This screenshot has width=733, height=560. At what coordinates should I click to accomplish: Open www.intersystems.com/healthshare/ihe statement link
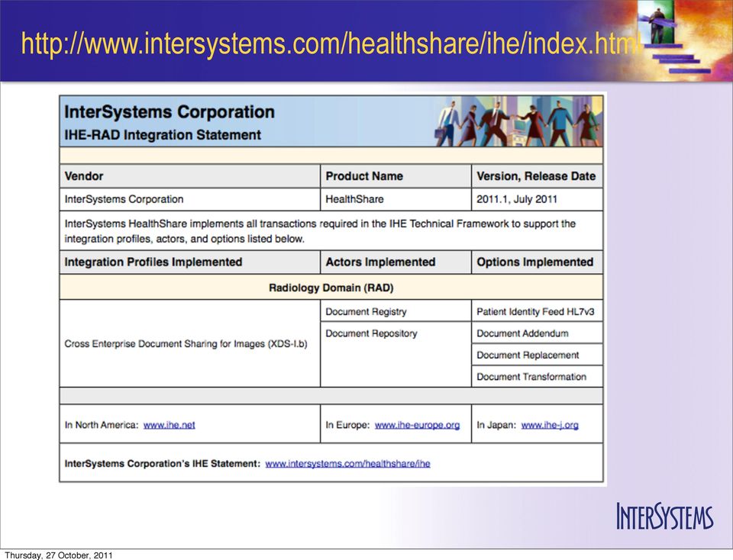point(347,464)
